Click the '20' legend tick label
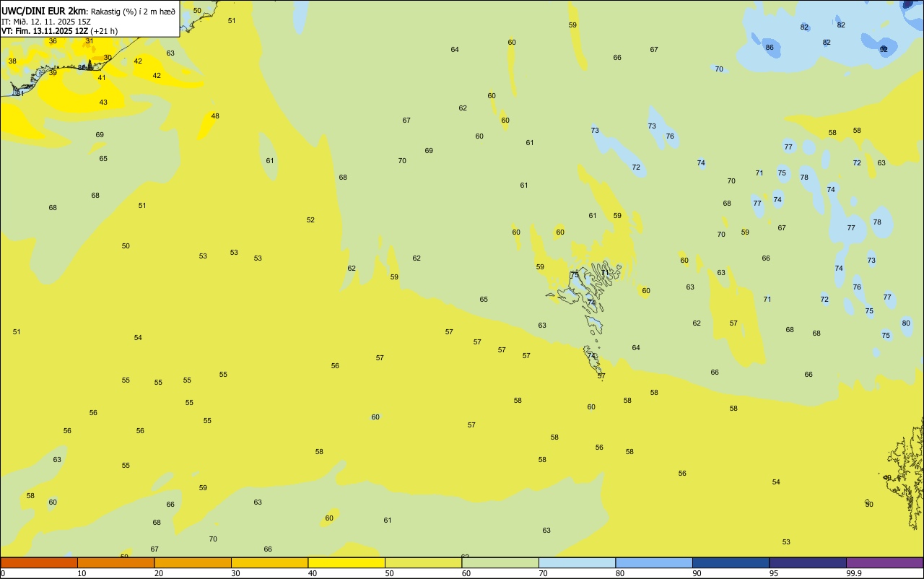The image size is (924, 579). (x=158, y=573)
